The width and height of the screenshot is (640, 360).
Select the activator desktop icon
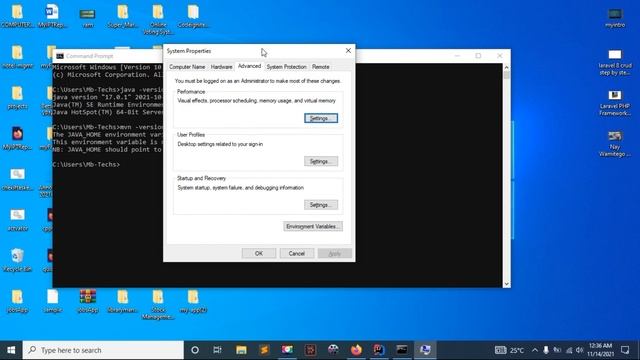click(x=17, y=220)
